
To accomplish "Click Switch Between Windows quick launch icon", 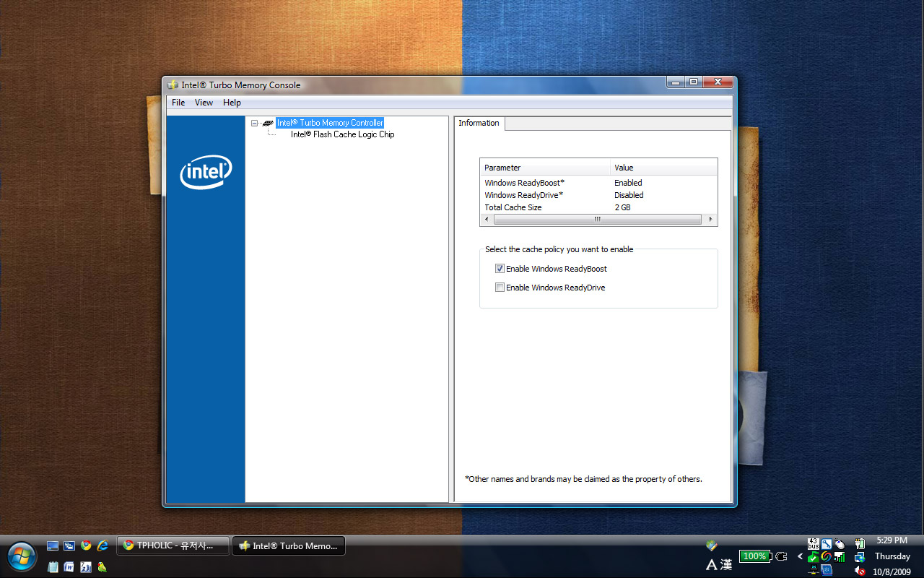I will (69, 545).
